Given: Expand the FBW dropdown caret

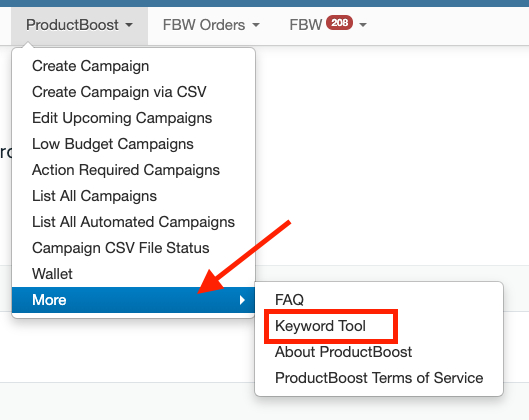Looking at the screenshot, I should coord(363,25).
